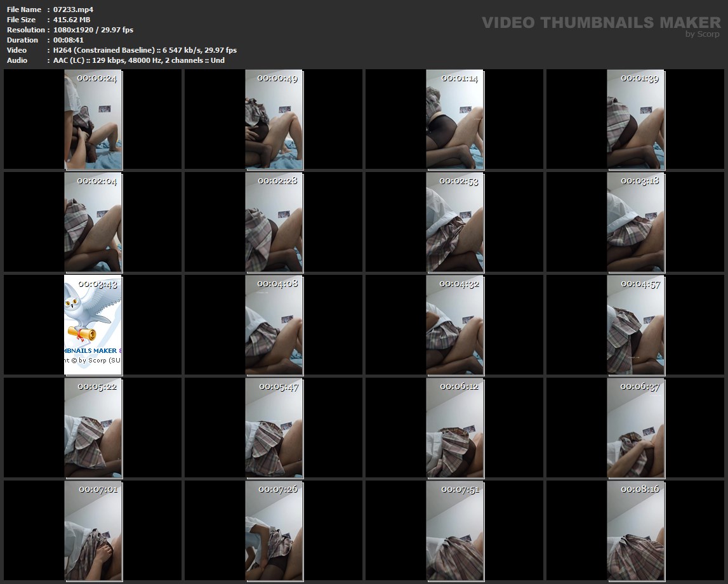Open the thumbnail marked 00:01:14
728x584 pixels.
454,119
